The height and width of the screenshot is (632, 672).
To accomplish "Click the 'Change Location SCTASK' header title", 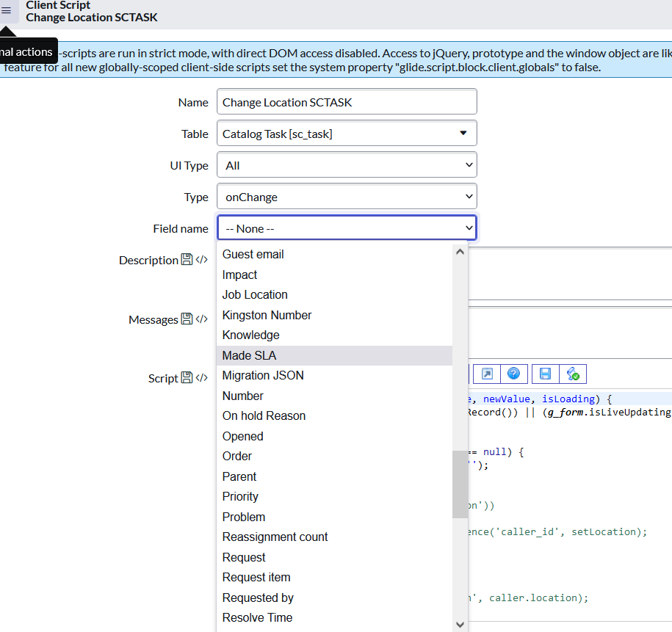I will 92,17.
